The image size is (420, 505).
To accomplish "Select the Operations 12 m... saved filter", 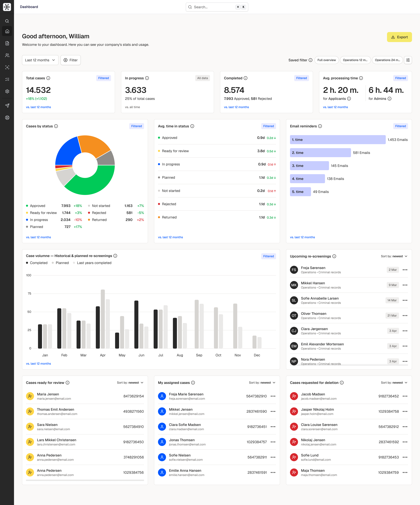I will click(x=355, y=60).
